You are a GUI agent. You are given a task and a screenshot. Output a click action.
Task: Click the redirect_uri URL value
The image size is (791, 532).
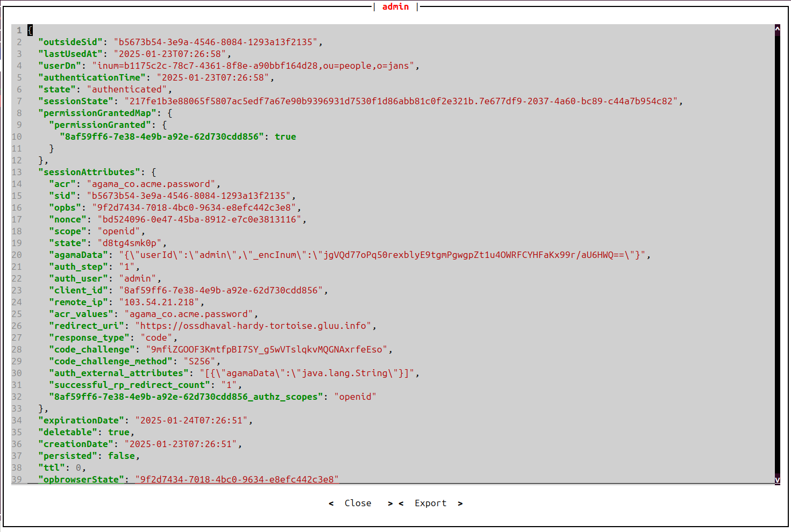coord(253,326)
